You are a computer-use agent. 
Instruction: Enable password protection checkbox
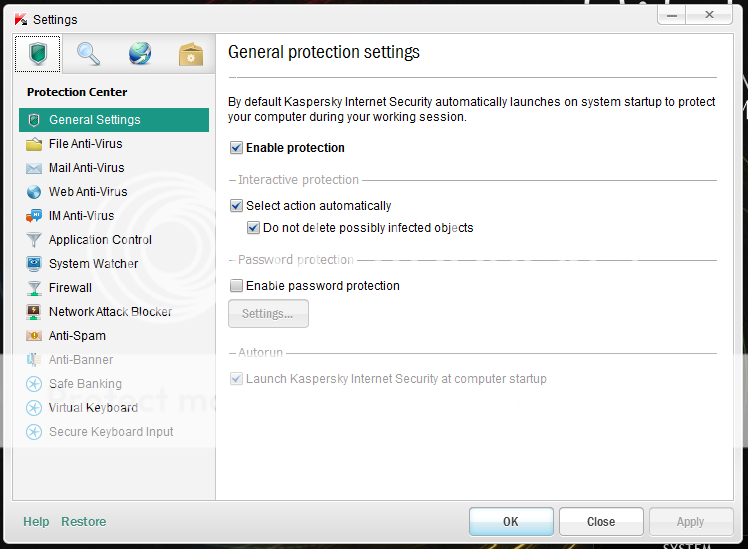(236, 286)
